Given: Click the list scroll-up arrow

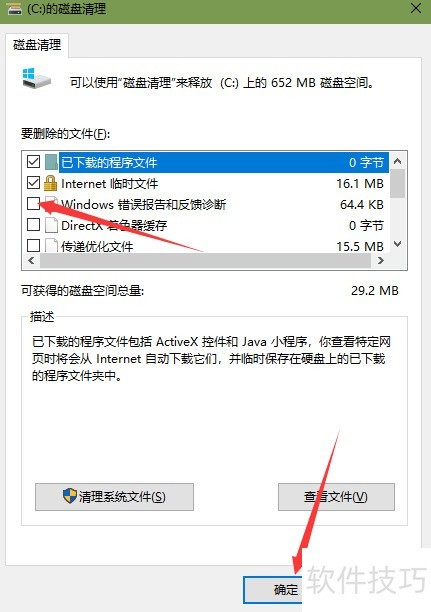Looking at the screenshot, I should 397,161.
